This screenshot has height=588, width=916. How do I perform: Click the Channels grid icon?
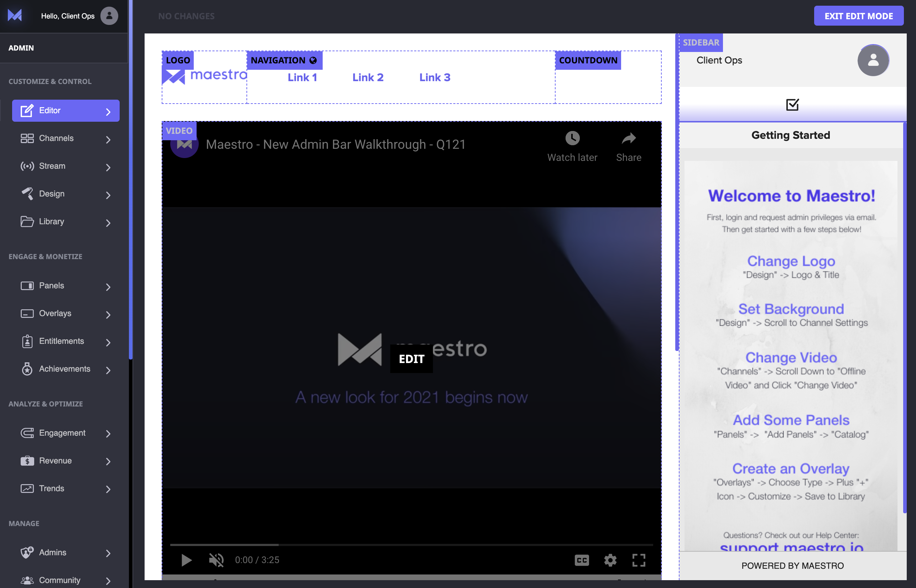click(x=27, y=138)
